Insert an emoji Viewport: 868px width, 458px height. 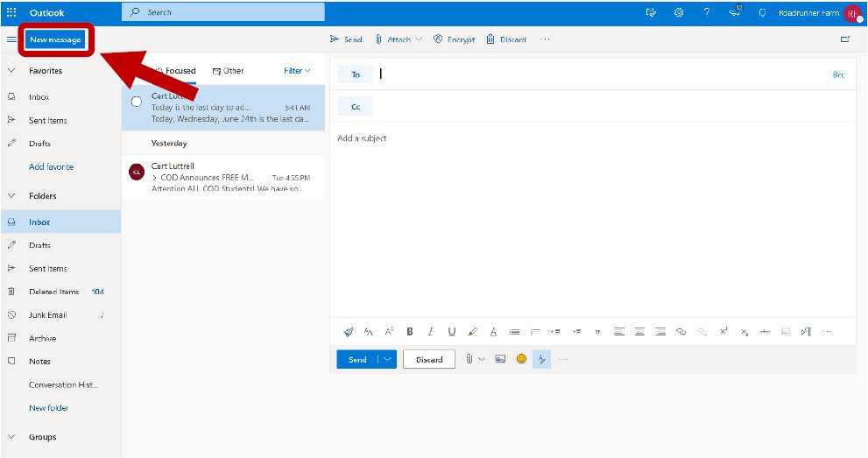pos(521,359)
